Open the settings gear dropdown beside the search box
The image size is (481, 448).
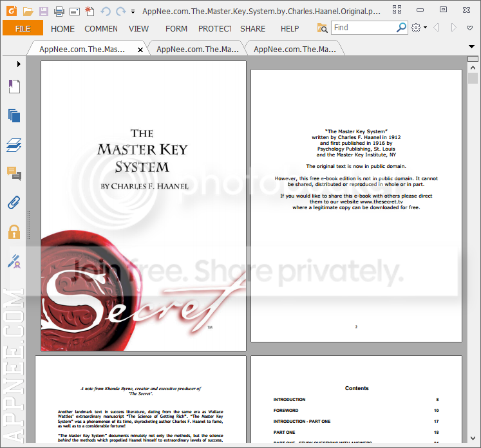coord(419,28)
